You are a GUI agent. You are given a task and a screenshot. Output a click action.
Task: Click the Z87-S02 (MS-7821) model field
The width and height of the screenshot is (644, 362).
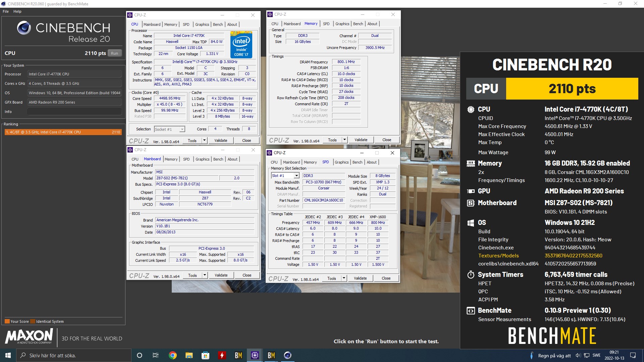pyautogui.click(x=187, y=178)
